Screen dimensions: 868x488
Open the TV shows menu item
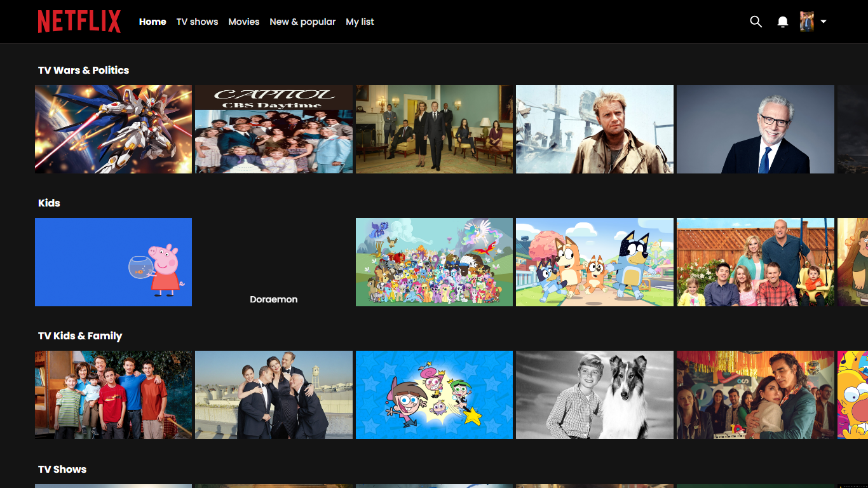[x=197, y=22]
